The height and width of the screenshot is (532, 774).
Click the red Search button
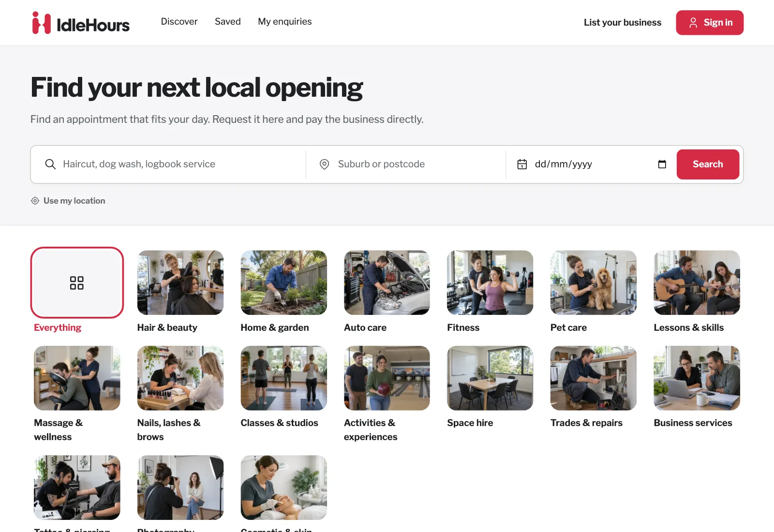pos(708,164)
